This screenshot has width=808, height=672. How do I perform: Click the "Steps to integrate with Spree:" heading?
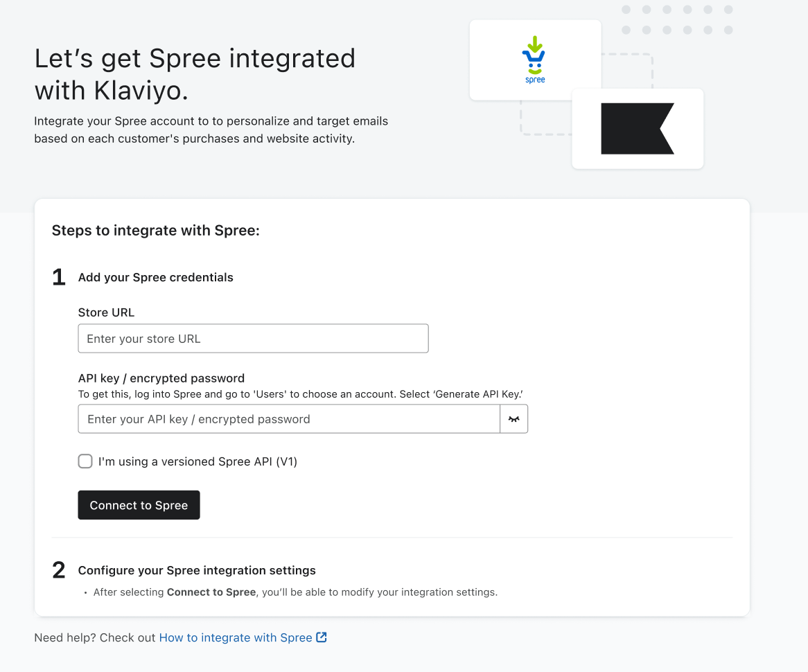click(x=155, y=230)
